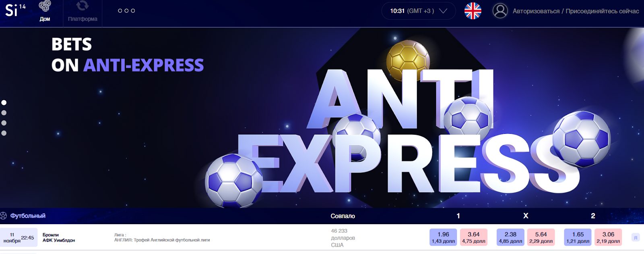Click the user profile avatar icon
Screen dimensions: 644x254
tap(500, 11)
